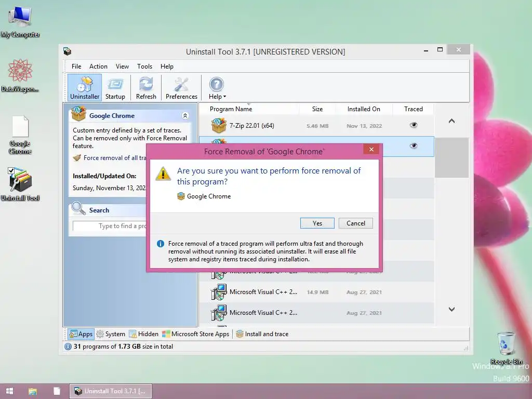Click the scroll down arrow of program list
Screen dimensions: 532x399
point(451,309)
